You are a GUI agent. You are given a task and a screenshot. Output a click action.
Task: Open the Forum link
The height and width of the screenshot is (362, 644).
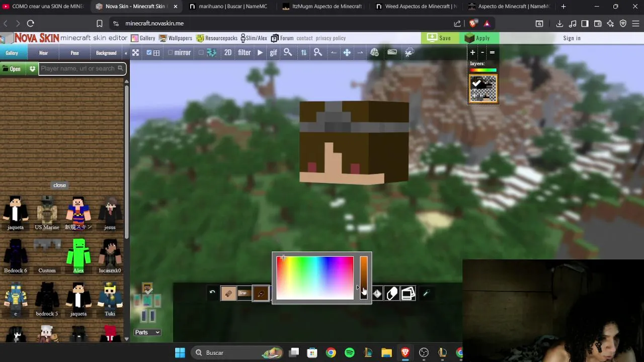click(282, 38)
